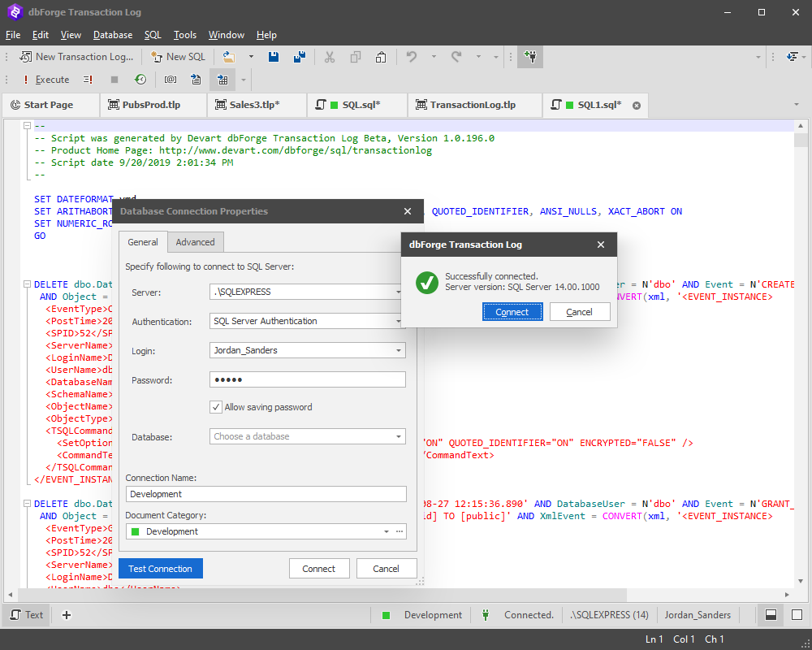Click the New Transaction Log toolbar button
This screenshot has height=650, width=812.
pos(76,57)
